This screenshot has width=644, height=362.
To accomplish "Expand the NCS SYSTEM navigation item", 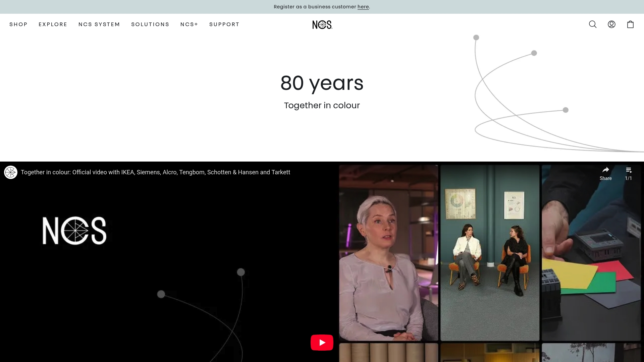I will tap(99, 24).
